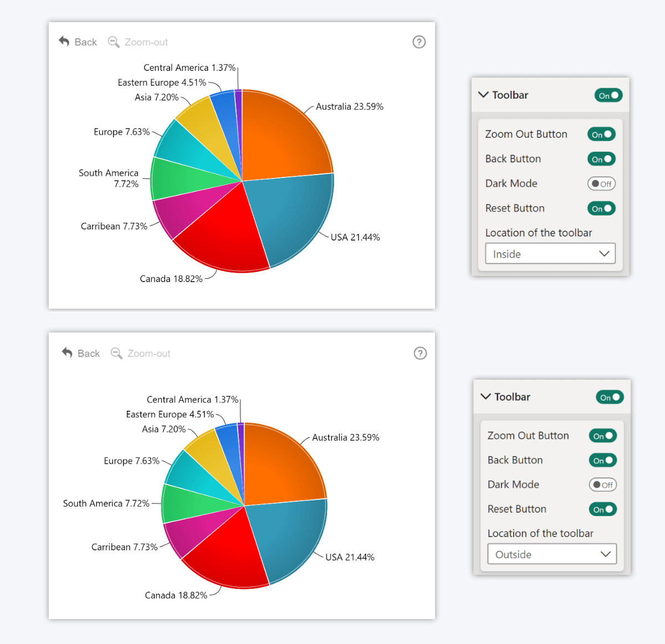The image size is (665, 644).
Task: Click the Zoom-out magnifier icon on top chart
Action: coord(114,42)
